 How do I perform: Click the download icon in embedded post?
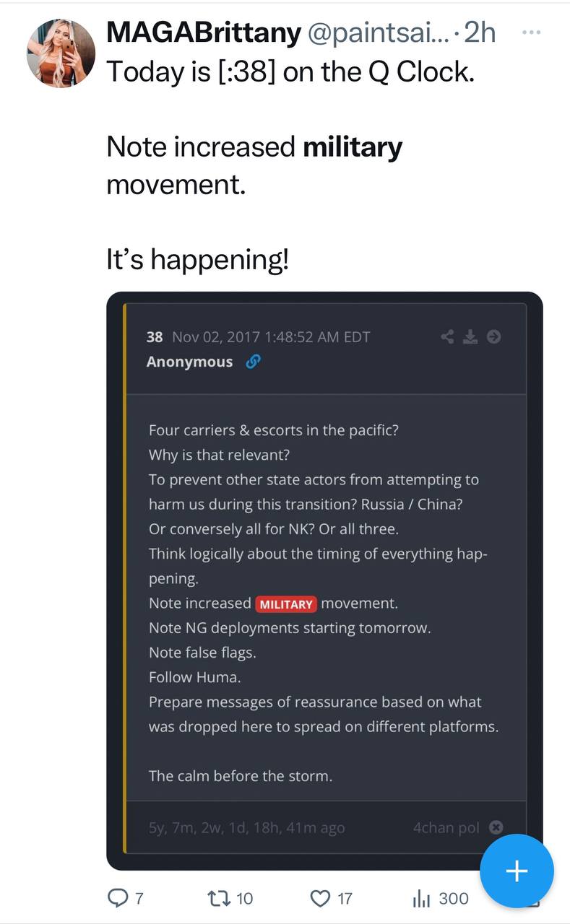470,336
